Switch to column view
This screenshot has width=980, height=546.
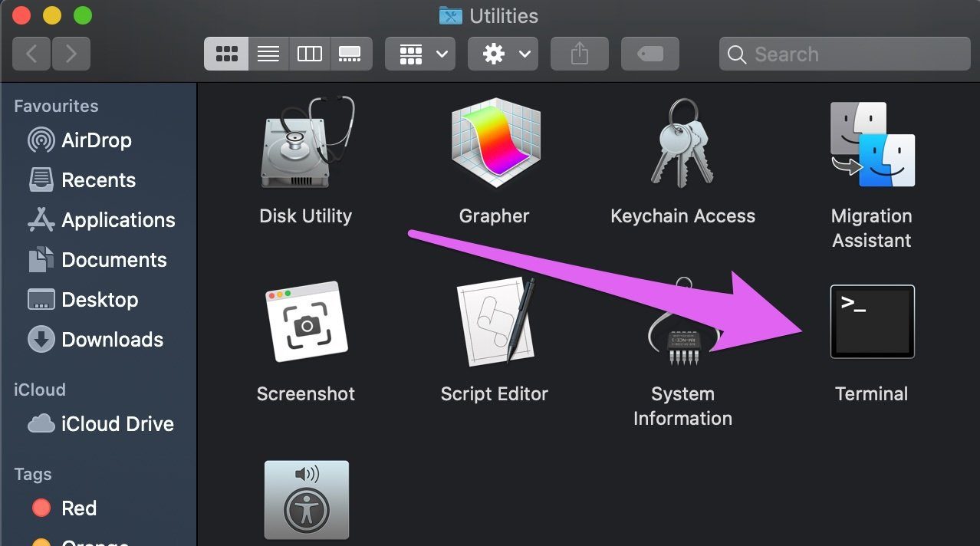(310, 54)
